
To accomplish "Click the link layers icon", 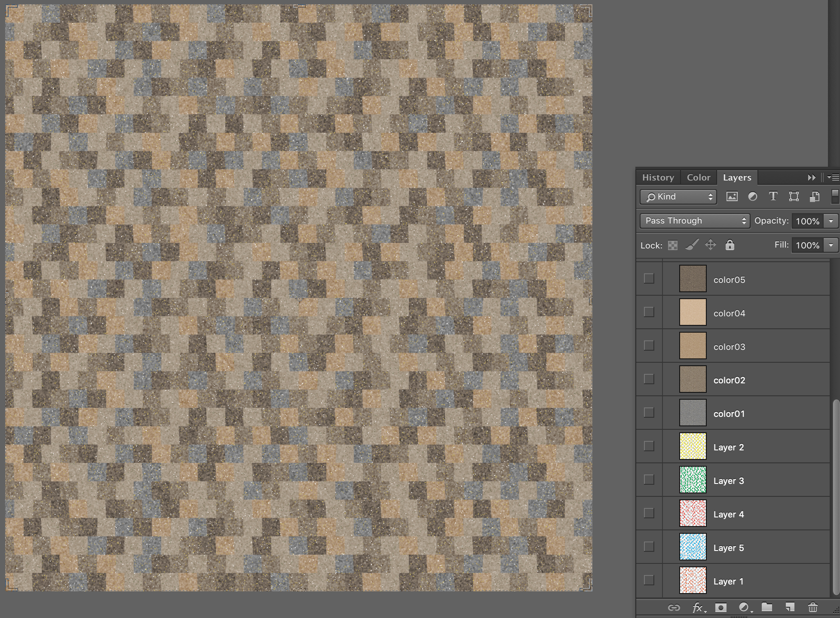I will point(674,607).
